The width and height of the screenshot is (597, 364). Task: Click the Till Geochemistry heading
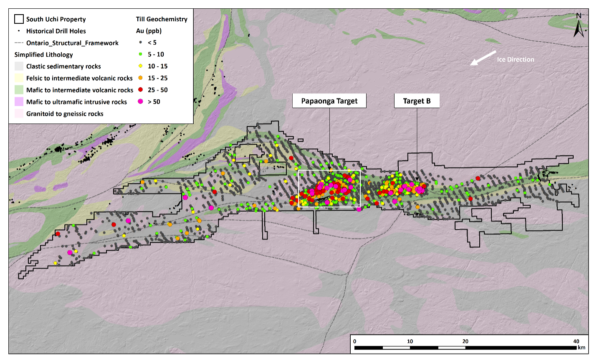point(162,19)
